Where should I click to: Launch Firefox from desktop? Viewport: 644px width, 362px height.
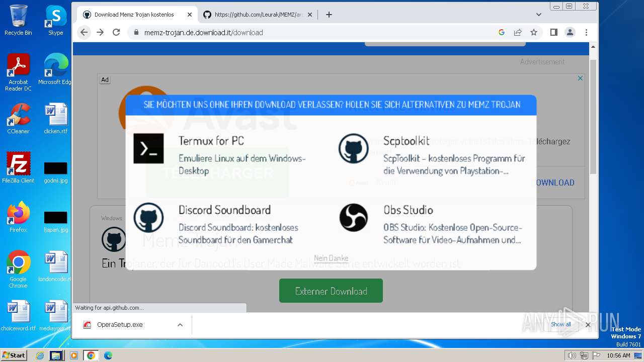(x=18, y=217)
